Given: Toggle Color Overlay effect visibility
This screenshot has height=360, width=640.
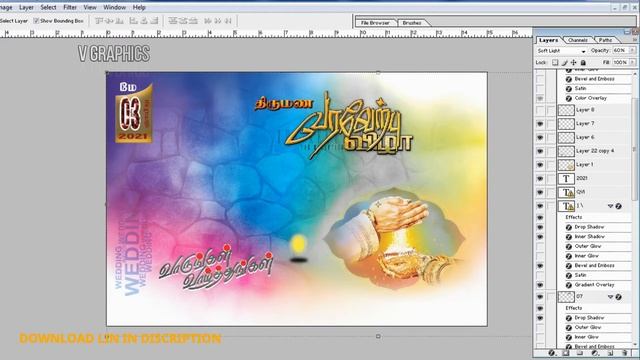Looking at the screenshot, I should pos(540,98).
